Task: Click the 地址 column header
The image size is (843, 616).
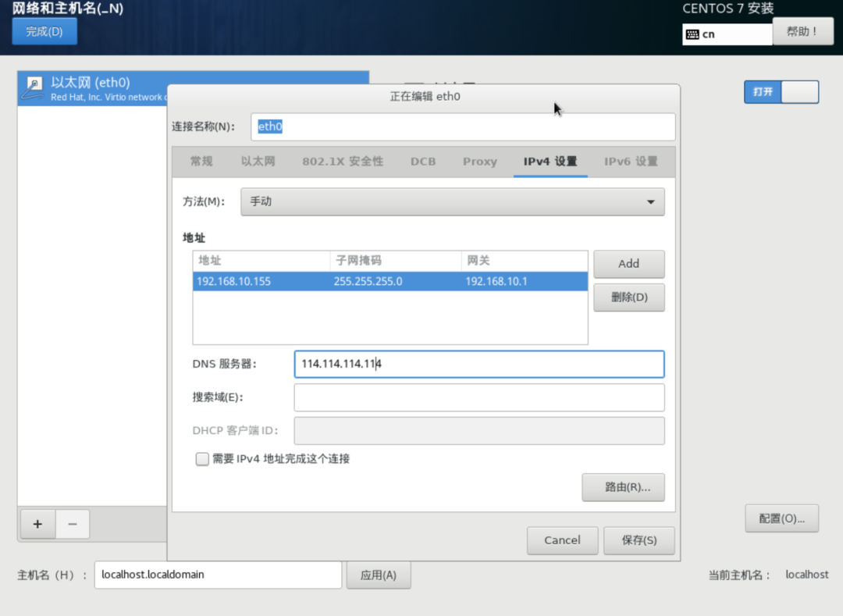Action: 261,261
